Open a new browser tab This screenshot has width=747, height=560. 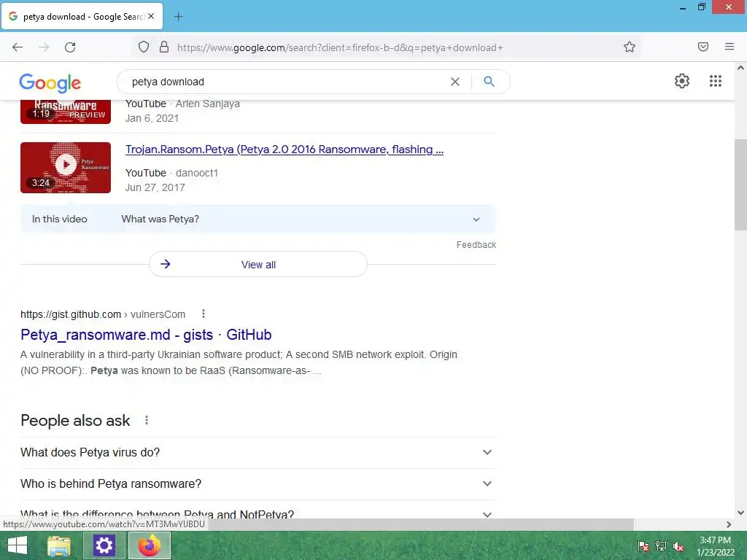(178, 17)
